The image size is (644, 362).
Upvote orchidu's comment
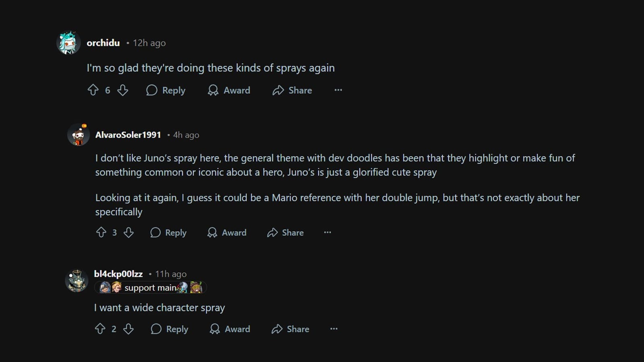(x=93, y=90)
